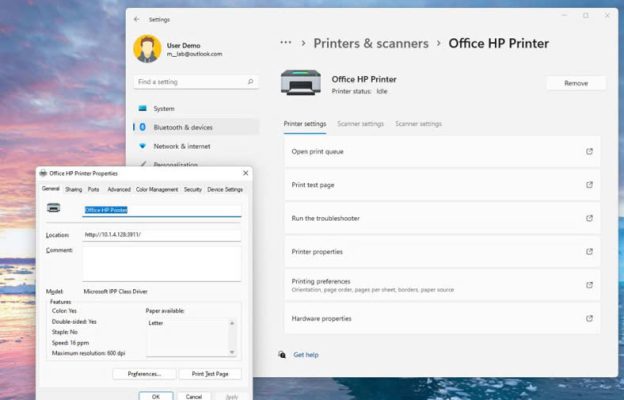The height and width of the screenshot is (400, 624).
Task: Click the Hardware properties row
Action: coord(442,318)
